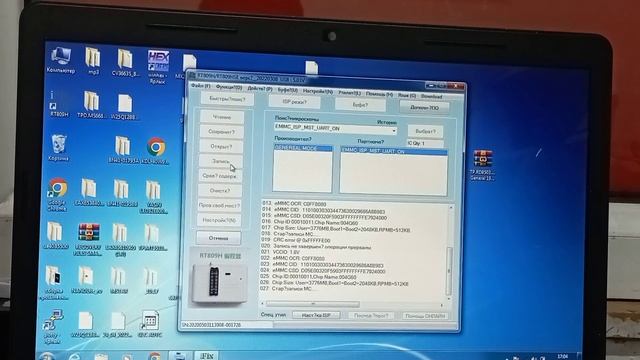Expand the chip search dropdown EMMC_ISP_MST_UART_ON
This screenshot has width=640, height=360.
[x=393, y=131]
